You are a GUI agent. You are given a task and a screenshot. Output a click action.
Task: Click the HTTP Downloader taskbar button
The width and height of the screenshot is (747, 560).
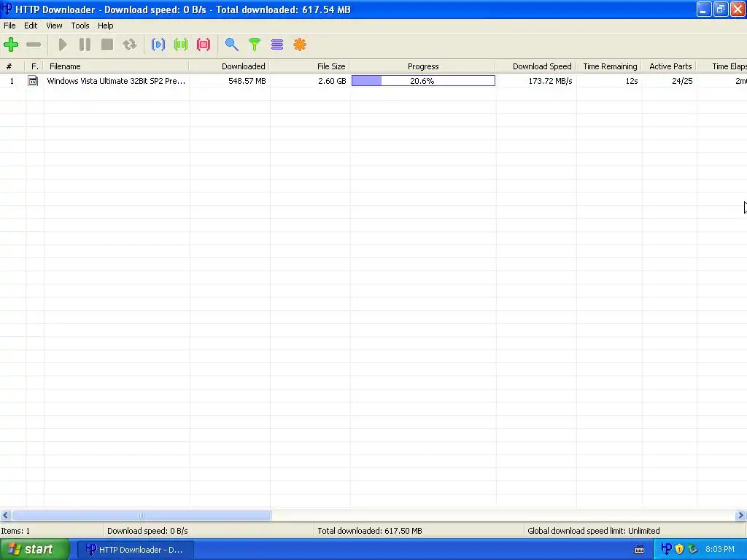tap(136, 550)
